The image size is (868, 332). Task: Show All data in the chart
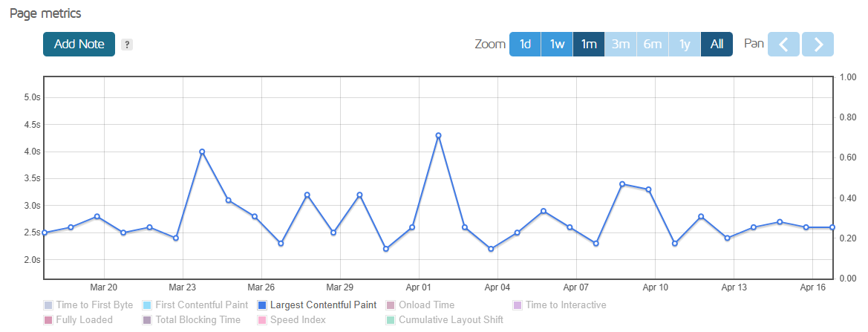[717, 45]
